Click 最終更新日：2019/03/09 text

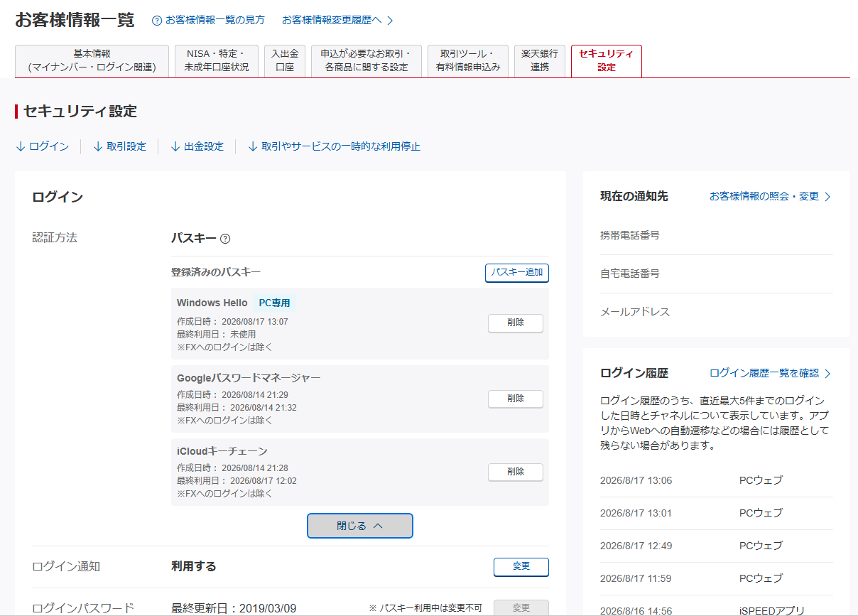234,608
